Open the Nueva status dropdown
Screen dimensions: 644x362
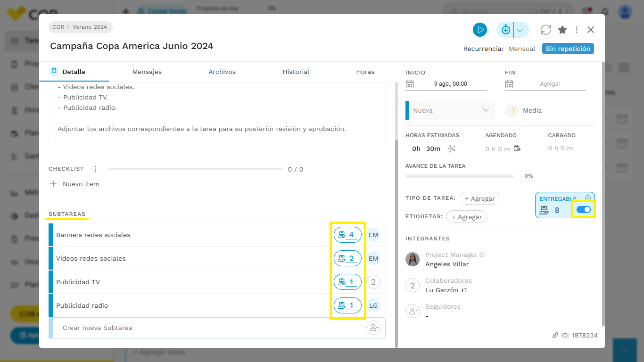451,110
